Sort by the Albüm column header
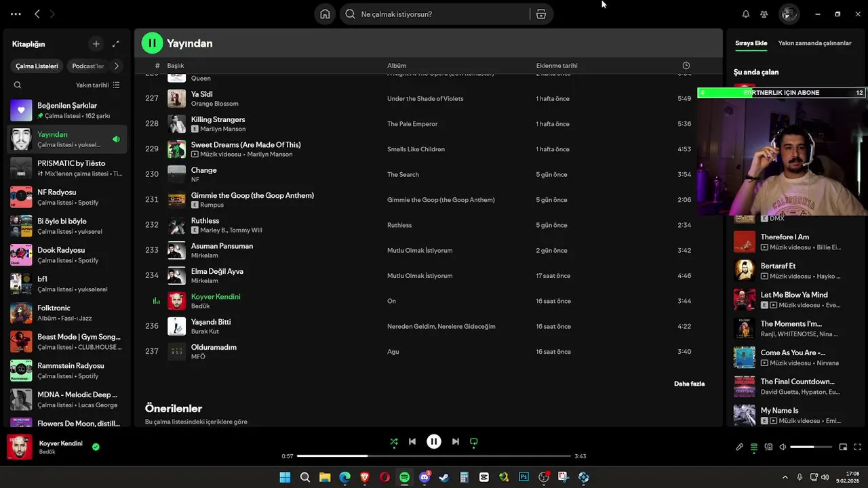 397,66
